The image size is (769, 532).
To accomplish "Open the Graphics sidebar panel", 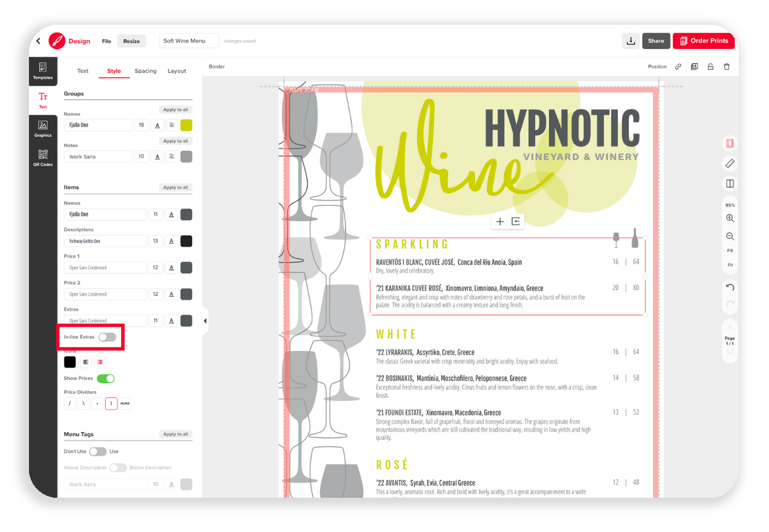I will coord(43,129).
